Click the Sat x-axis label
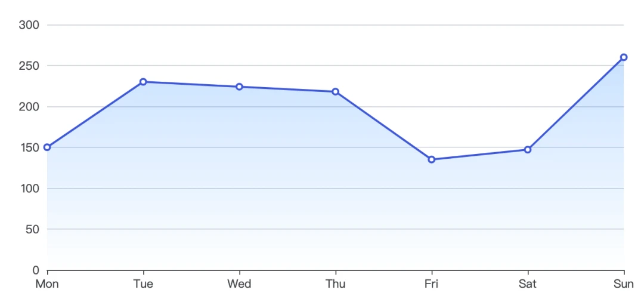Image resolution: width=644 pixels, height=302 pixels. click(x=528, y=284)
